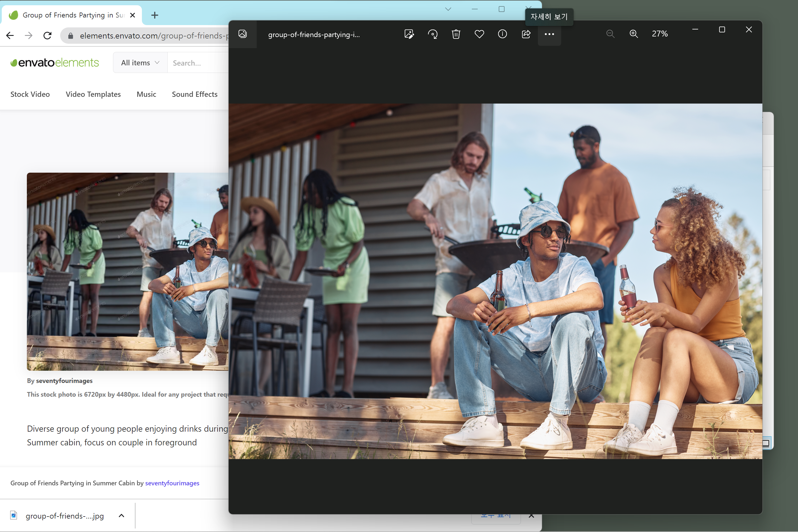Delete the photo using the trash icon
Viewport: 798px width, 532px height.
coord(456,34)
